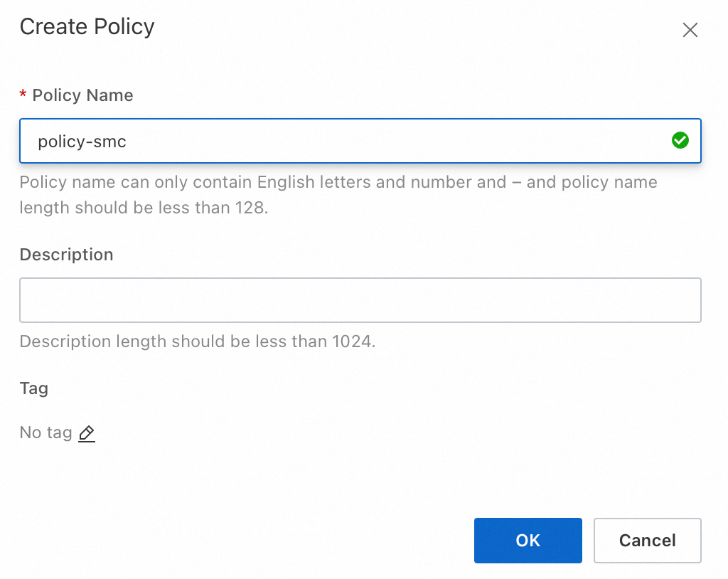Image resolution: width=728 pixels, height=579 pixels.
Task: Click the 'Create Policy' dialog title
Action: pos(87,27)
